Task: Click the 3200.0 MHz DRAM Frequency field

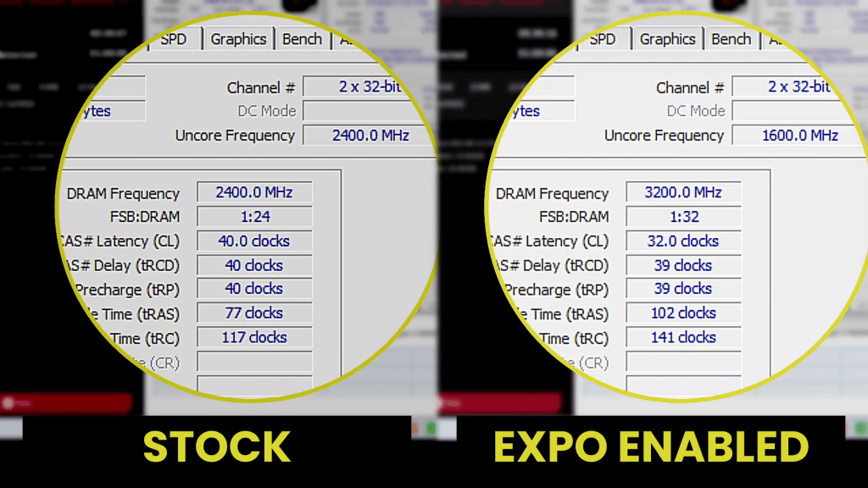Action: click(x=684, y=192)
